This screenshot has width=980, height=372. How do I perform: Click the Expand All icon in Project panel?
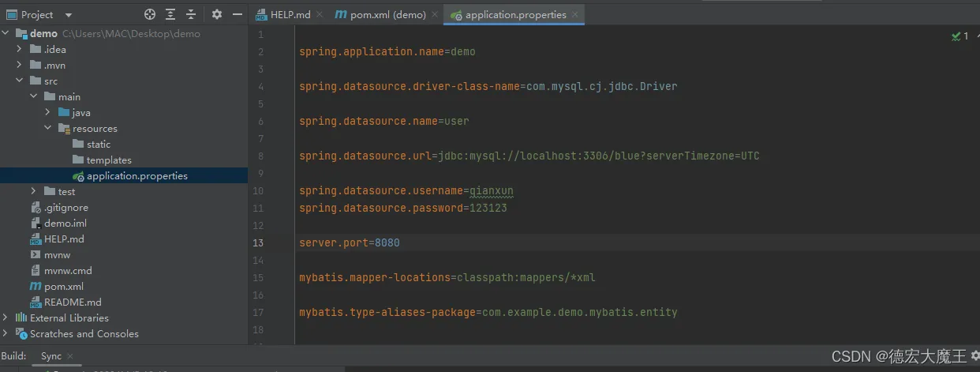click(170, 14)
